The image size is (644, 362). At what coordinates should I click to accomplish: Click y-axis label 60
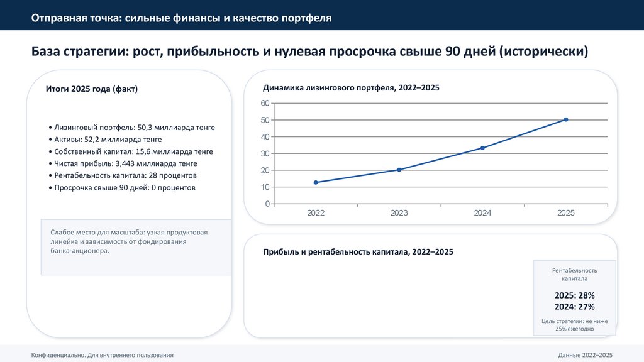pos(265,103)
